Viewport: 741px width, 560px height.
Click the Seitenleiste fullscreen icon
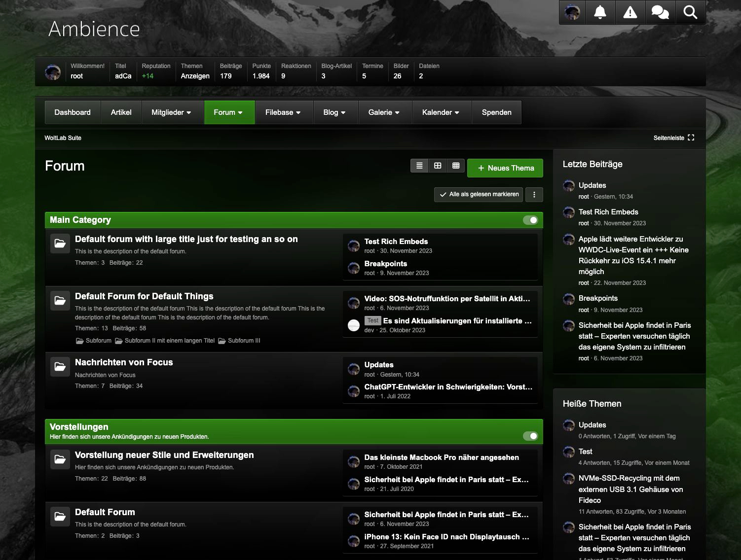coord(691,138)
